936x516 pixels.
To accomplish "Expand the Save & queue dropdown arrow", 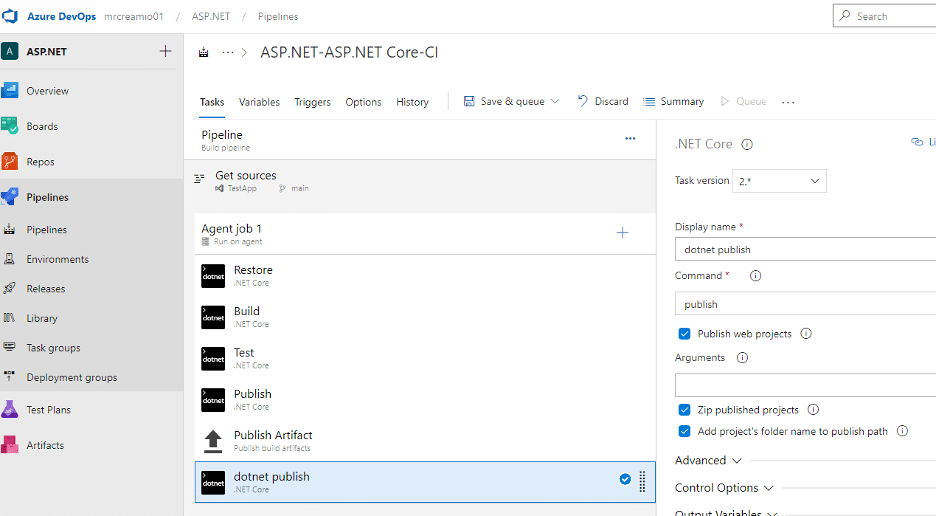I will tap(555, 102).
